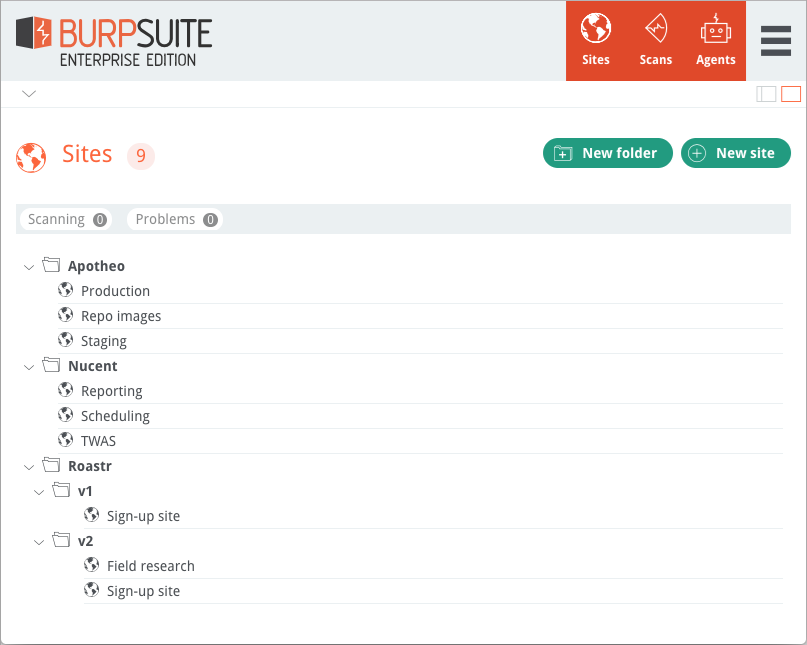This screenshot has width=807, height=645.
Task: Select the v2 folder name
Action: tap(85, 541)
